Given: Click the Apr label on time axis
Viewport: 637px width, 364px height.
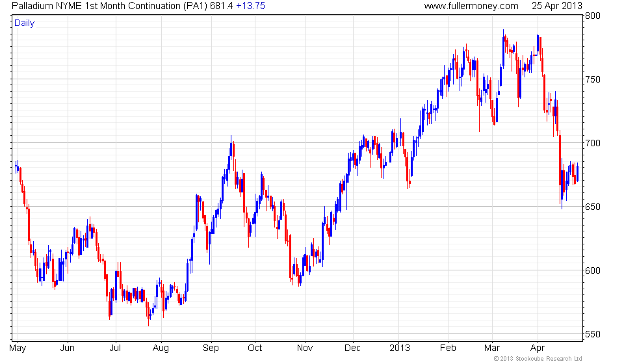Looking at the screenshot, I should tap(538, 348).
